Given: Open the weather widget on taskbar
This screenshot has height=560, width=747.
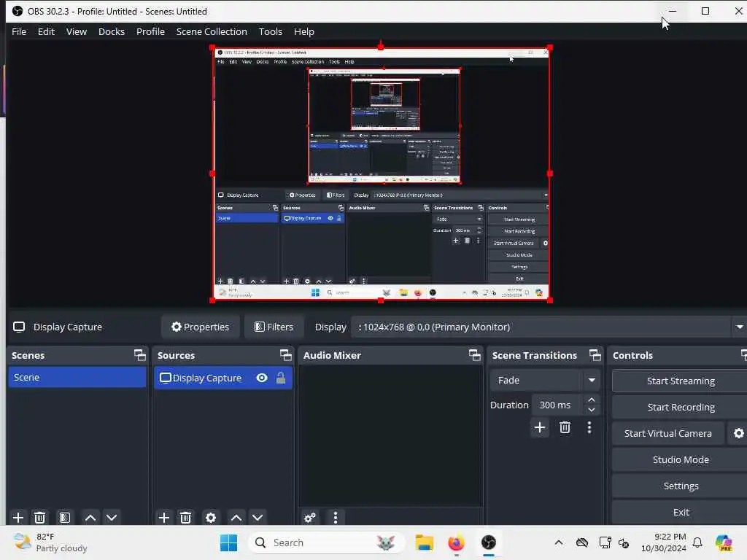Looking at the screenshot, I should pyautogui.click(x=50, y=542).
